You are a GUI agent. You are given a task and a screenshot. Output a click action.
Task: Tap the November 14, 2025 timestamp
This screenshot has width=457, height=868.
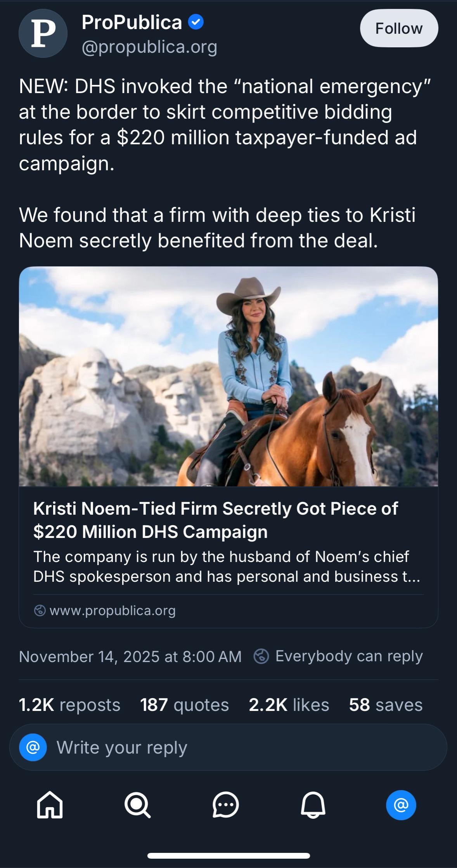130,656
